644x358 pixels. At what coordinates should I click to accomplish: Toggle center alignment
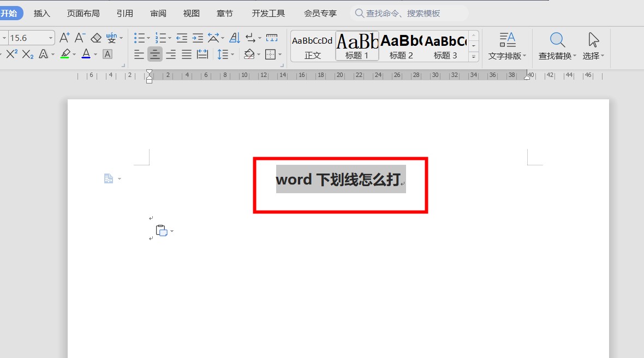155,54
